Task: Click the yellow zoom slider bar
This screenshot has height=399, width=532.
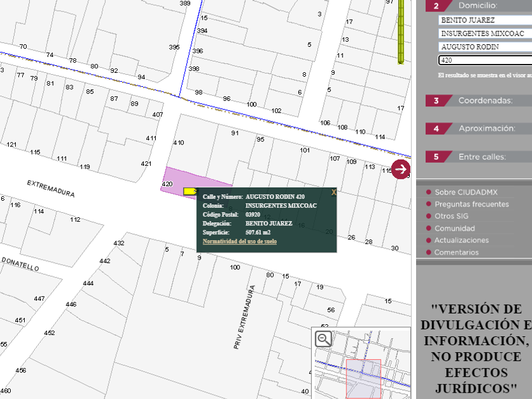Action: pos(401,32)
